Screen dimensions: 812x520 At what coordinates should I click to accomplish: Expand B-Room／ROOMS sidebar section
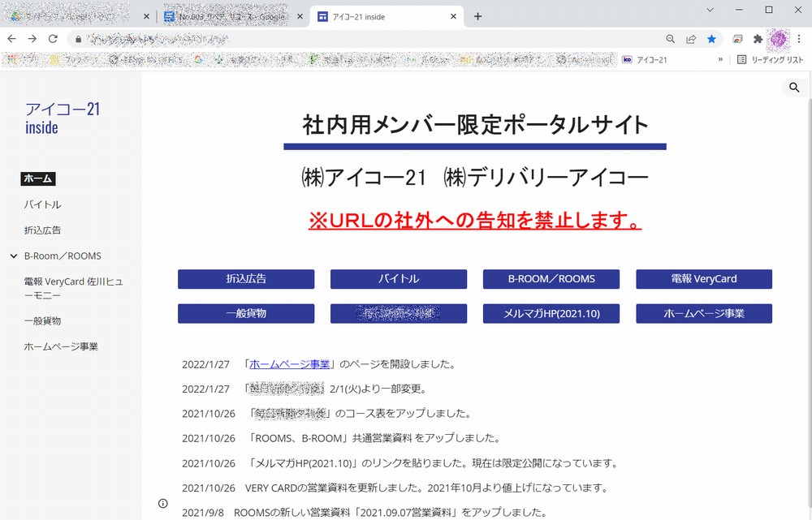(x=13, y=256)
